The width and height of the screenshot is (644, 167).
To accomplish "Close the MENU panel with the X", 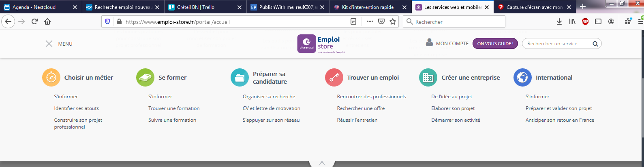I will point(49,44).
